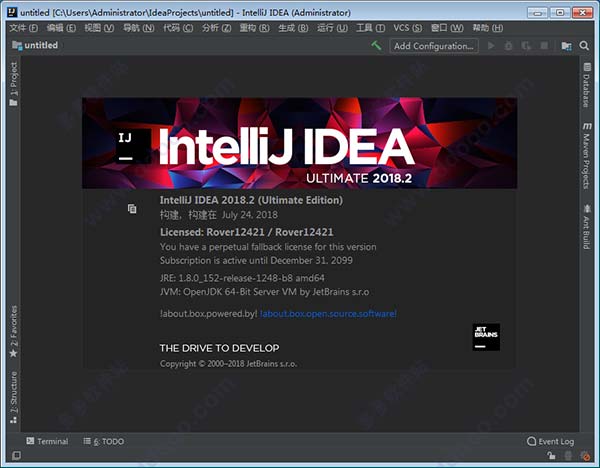This screenshot has width=600, height=468.
Task: Click the IJ logo on the banner
Action: tap(132, 146)
